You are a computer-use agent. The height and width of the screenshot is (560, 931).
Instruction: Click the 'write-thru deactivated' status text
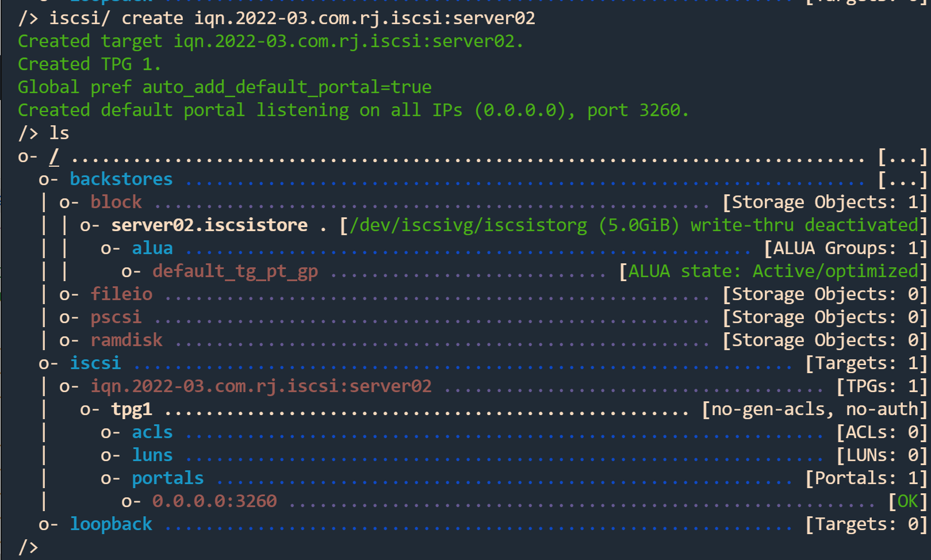tap(804, 225)
